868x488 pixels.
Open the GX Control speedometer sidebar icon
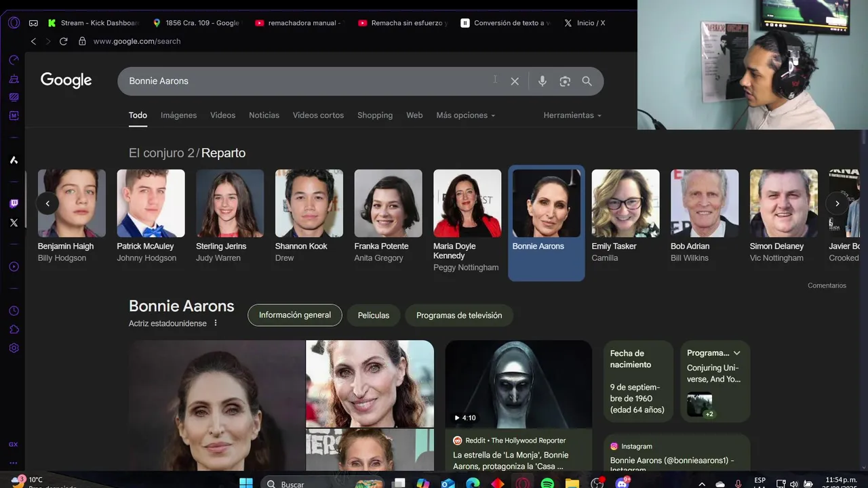pos(14,60)
